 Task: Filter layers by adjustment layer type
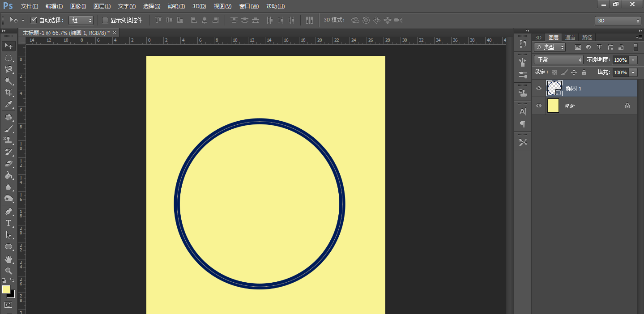(x=589, y=47)
